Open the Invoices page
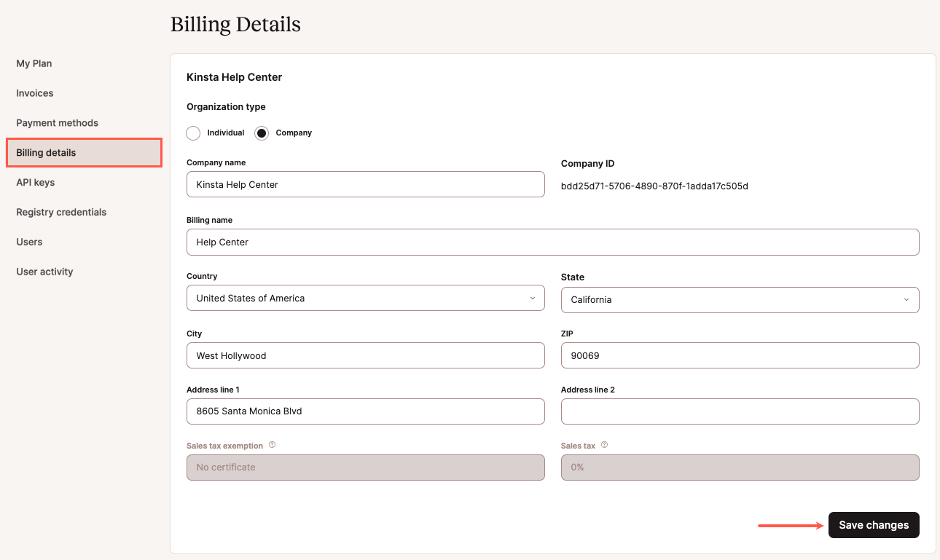The width and height of the screenshot is (940, 560). pos(34,93)
